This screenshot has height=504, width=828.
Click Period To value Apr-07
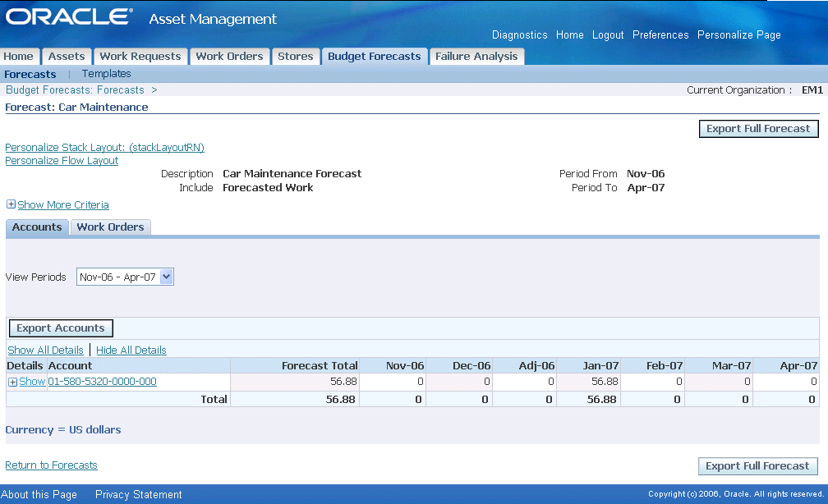point(646,188)
